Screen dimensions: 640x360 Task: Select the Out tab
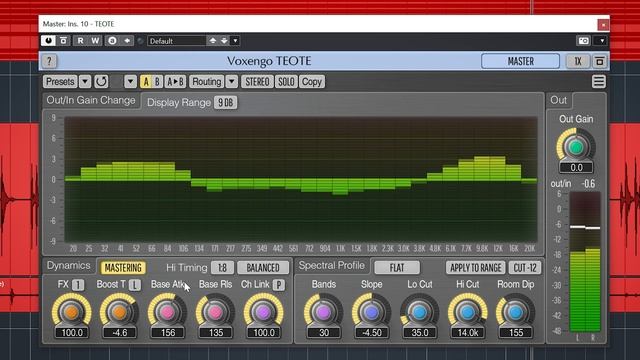[558, 100]
